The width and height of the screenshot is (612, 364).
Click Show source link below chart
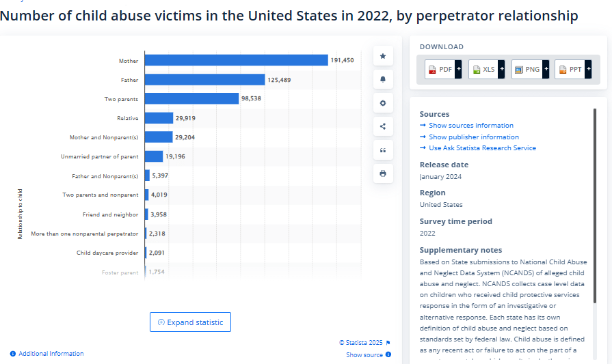pos(364,355)
